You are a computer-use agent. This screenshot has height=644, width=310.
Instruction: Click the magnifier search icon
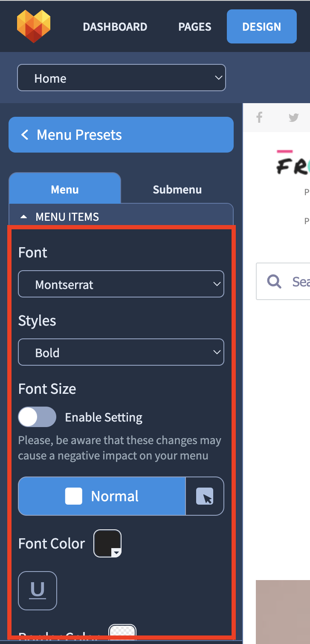pos(274,281)
